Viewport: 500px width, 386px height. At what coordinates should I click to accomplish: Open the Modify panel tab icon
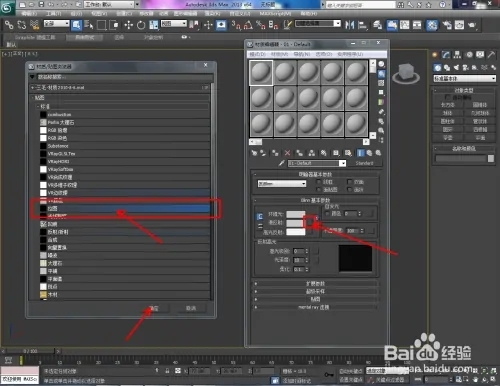tap(446, 55)
